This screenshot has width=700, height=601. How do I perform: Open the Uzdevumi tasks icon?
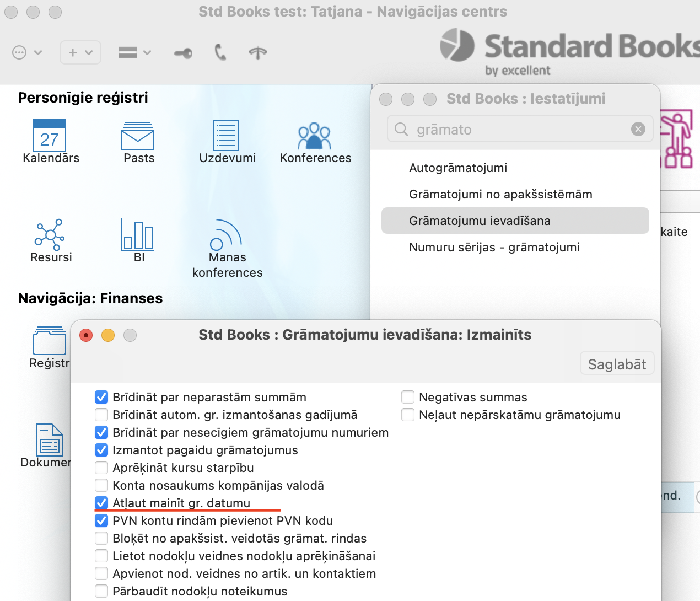pyautogui.click(x=226, y=136)
